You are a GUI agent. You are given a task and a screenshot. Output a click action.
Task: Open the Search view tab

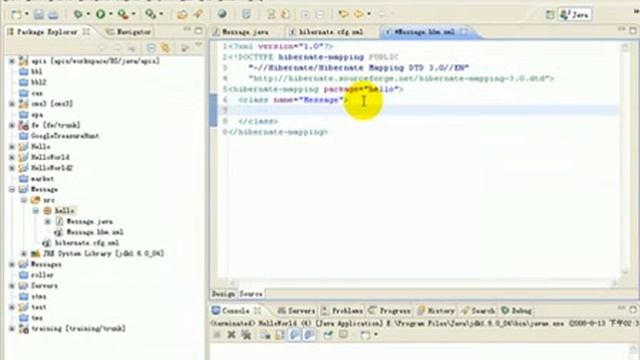(478, 311)
